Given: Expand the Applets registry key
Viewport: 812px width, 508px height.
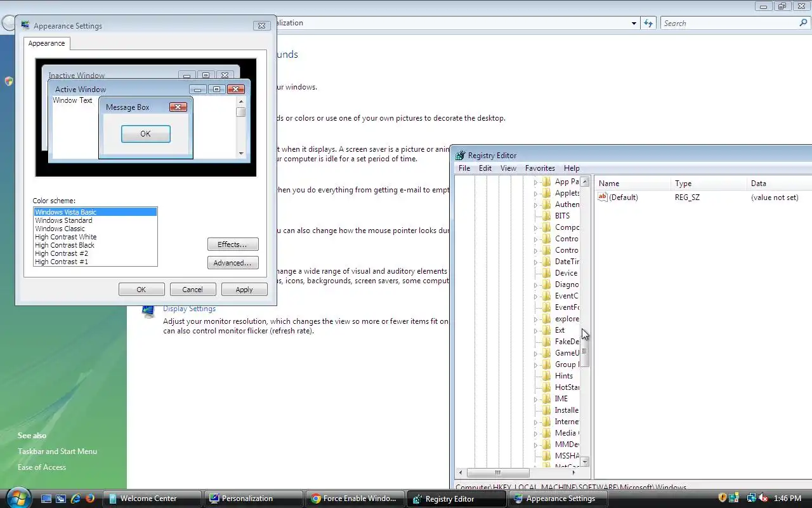Looking at the screenshot, I should [x=535, y=194].
